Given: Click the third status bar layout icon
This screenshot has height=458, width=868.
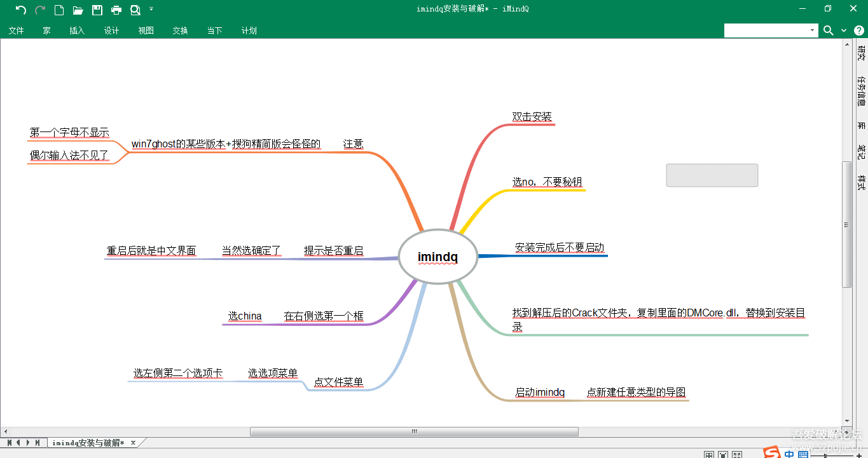Looking at the screenshot, I should point(737,454).
